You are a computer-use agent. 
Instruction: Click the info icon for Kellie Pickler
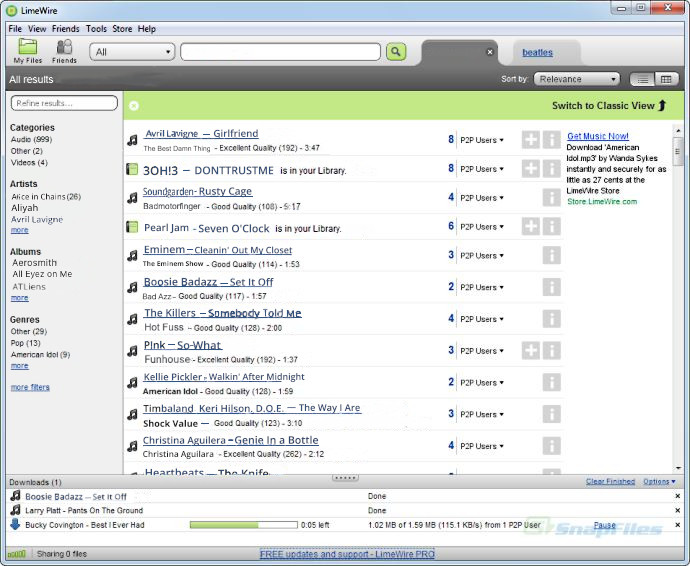(x=551, y=382)
